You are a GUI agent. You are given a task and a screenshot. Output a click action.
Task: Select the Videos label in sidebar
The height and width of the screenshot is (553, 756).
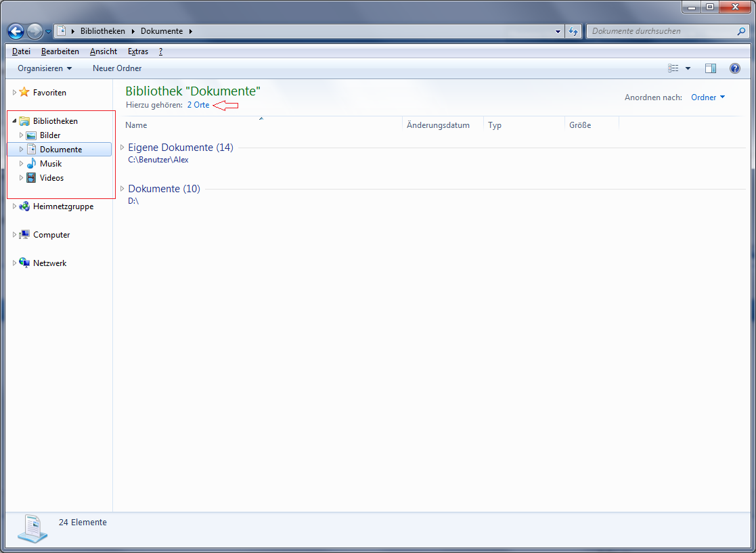click(x=51, y=178)
